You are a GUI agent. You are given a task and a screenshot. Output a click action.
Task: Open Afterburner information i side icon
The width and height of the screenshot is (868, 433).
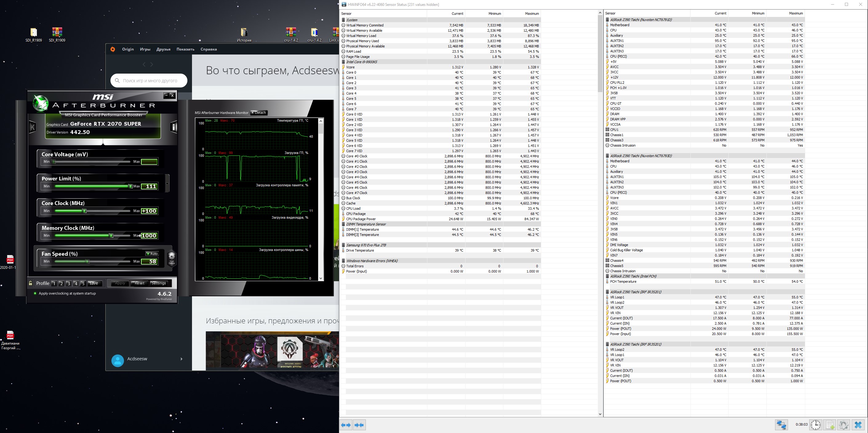tap(174, 127)
